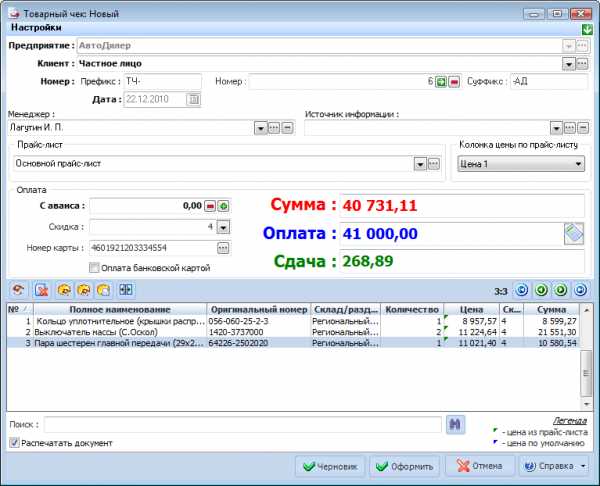Click the green plus next to Номер field

click(441, 81)
